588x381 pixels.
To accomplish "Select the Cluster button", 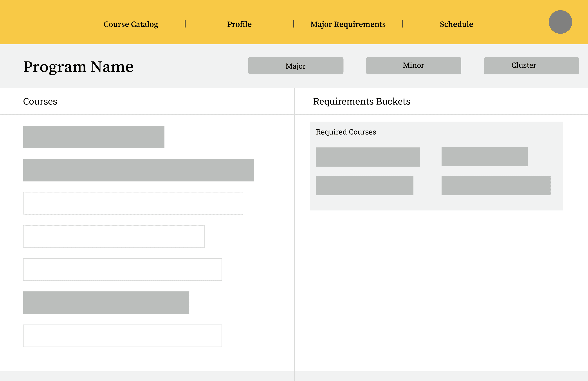I will pos(531,66).
